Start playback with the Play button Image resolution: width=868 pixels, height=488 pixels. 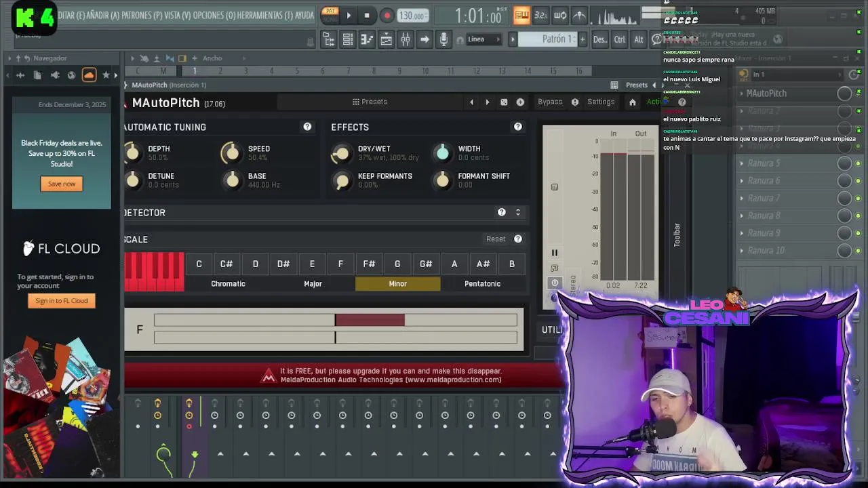(x=349, y=16)
